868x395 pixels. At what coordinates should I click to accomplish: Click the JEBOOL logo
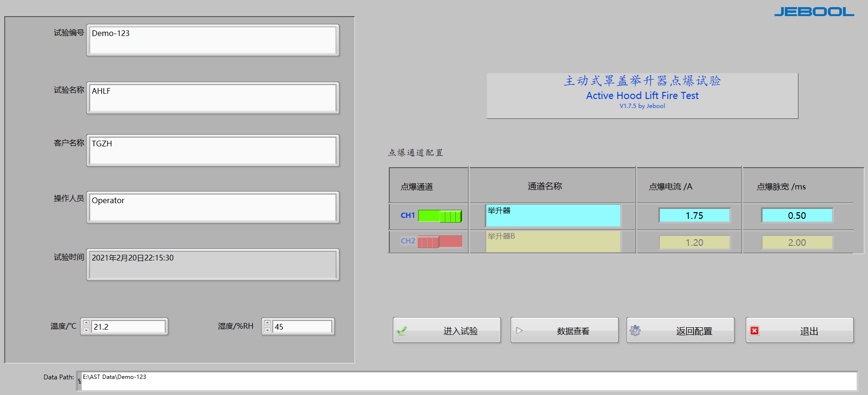814,12
